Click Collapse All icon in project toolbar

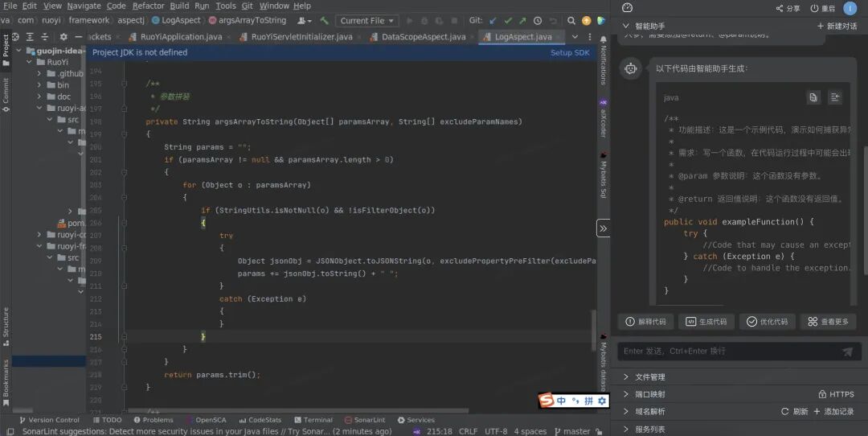pyautogui.click(x=45, y=36)
